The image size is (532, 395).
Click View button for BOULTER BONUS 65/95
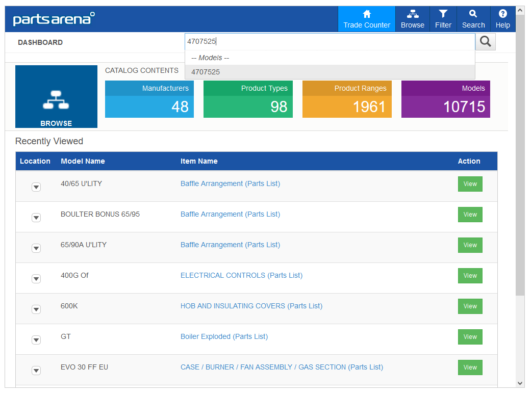click(470, 214)
